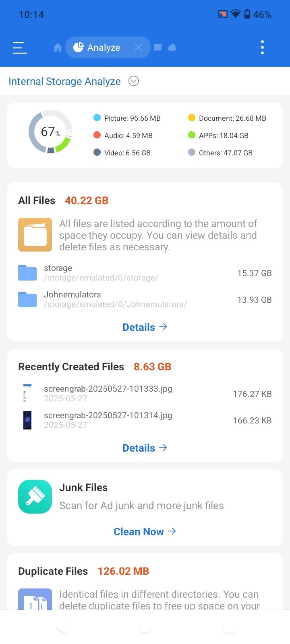Tap the blue Picture legend dot
290x644 pixels.
coord(97,118)
